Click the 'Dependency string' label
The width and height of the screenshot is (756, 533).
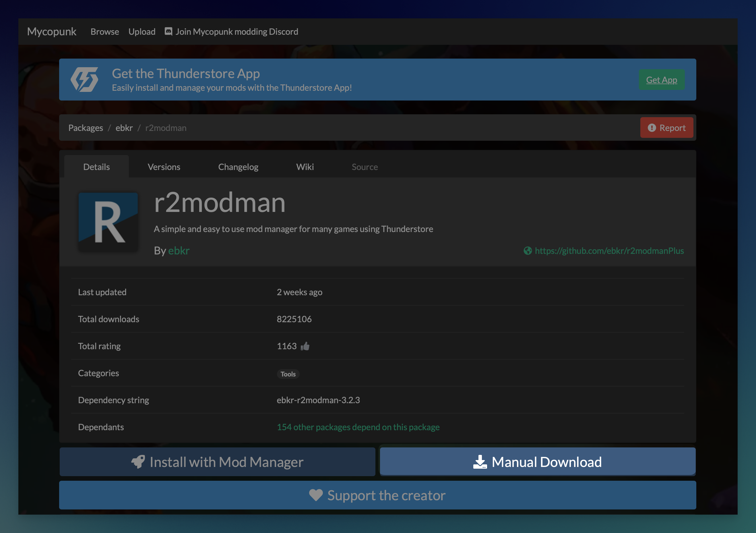point(114,400)
